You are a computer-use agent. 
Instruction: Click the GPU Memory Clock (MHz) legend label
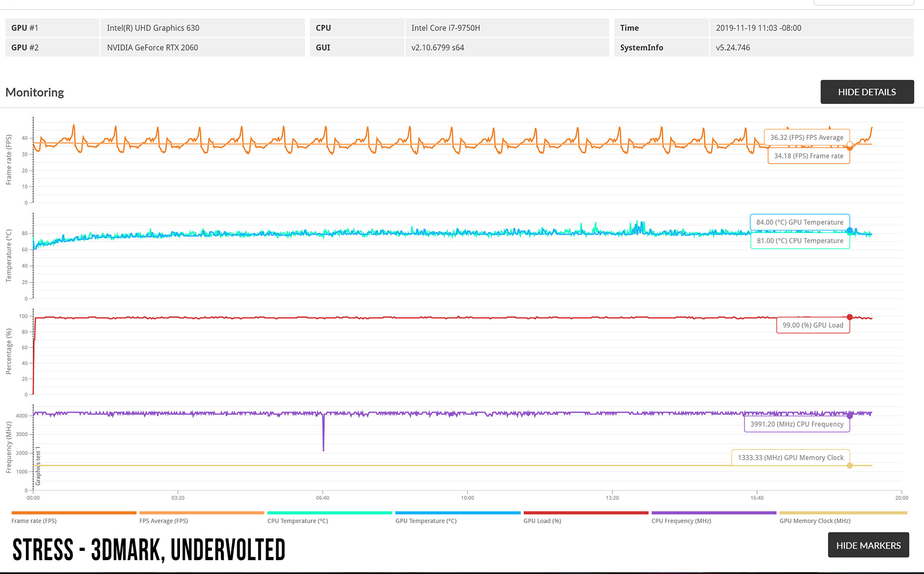[x=815, y=521]
